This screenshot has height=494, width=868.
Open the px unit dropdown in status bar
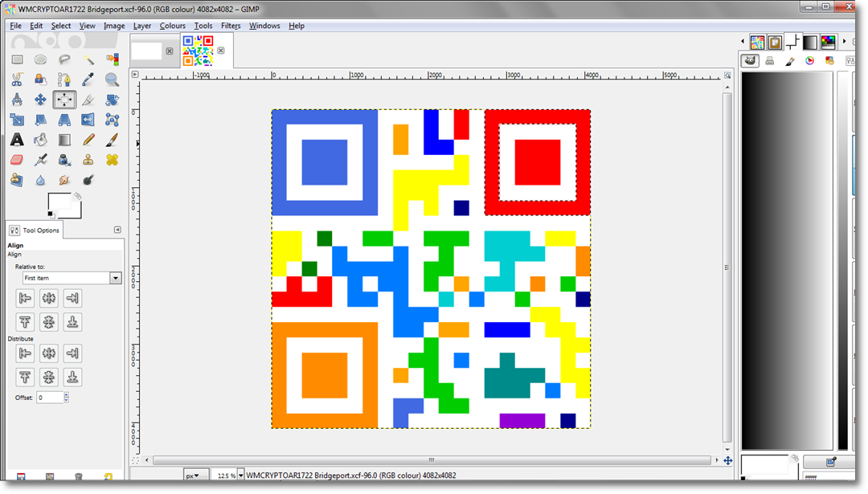[196, 476]
